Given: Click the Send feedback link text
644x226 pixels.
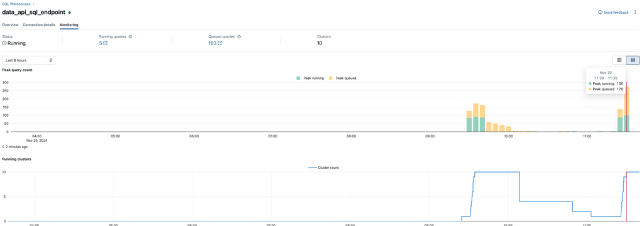Looking at the screenshot, I should point(616,13).
